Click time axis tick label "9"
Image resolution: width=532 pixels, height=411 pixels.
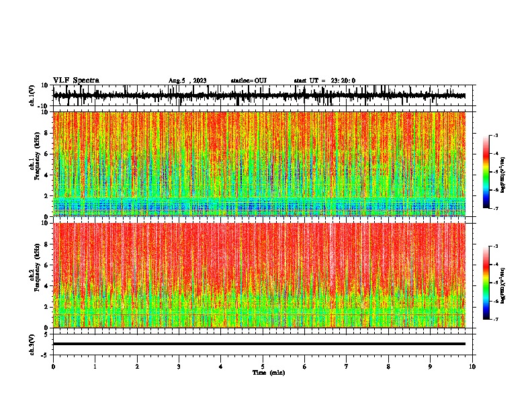pos(430,367)
